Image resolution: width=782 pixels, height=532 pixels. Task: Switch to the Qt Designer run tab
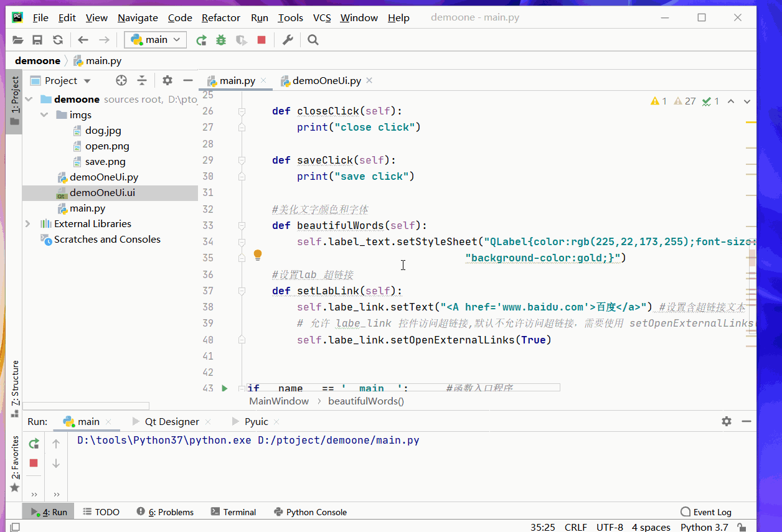click(172, 421)
